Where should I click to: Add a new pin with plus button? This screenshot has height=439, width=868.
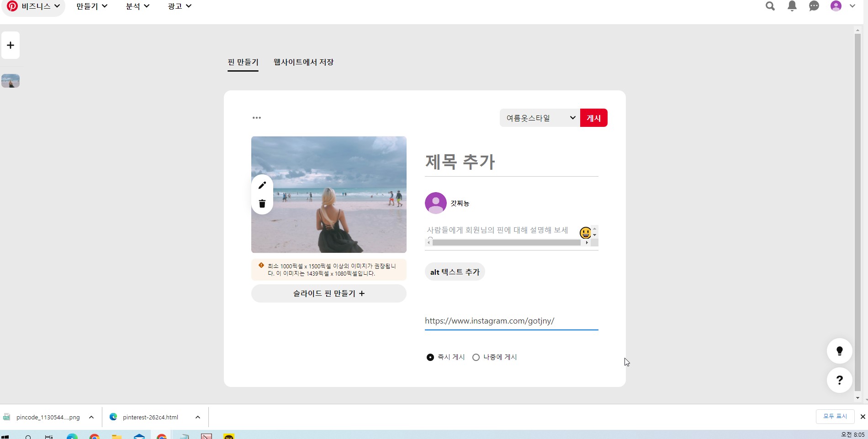coord(11,45)
